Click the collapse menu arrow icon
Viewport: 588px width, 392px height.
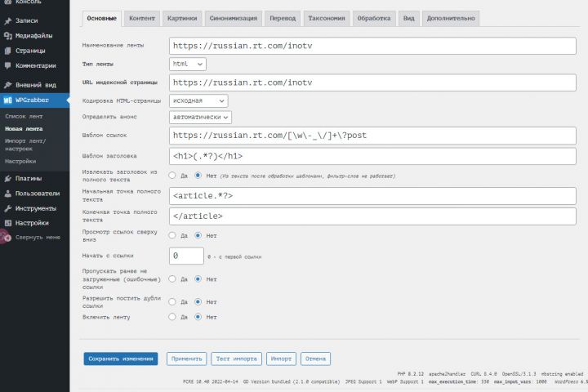tap(7, 238)
